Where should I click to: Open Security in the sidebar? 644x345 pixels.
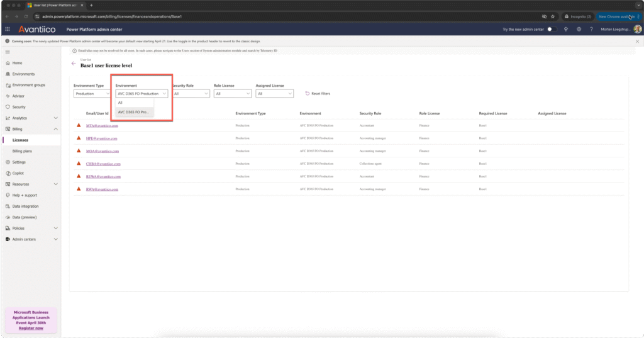click(x=19, y=107)
